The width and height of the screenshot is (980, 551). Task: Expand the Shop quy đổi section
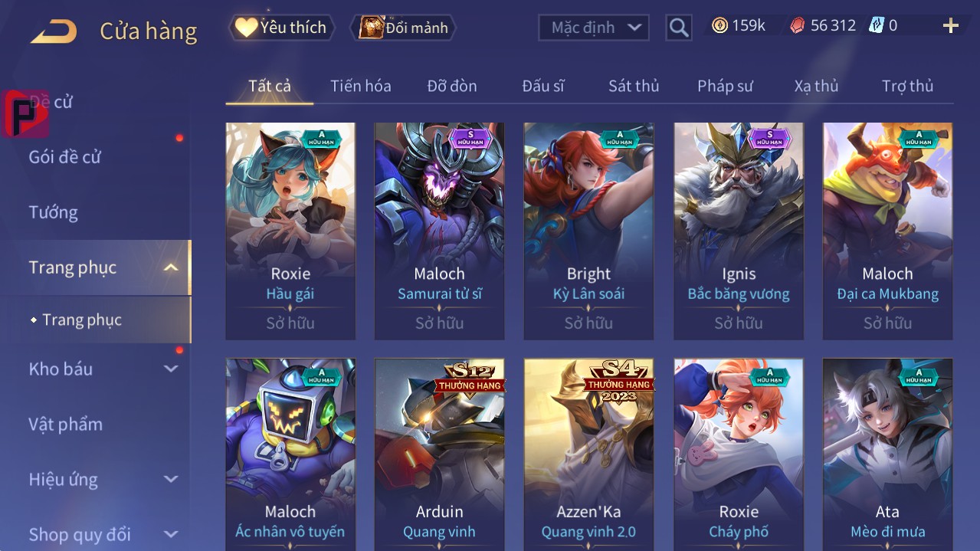pos(171,534)
